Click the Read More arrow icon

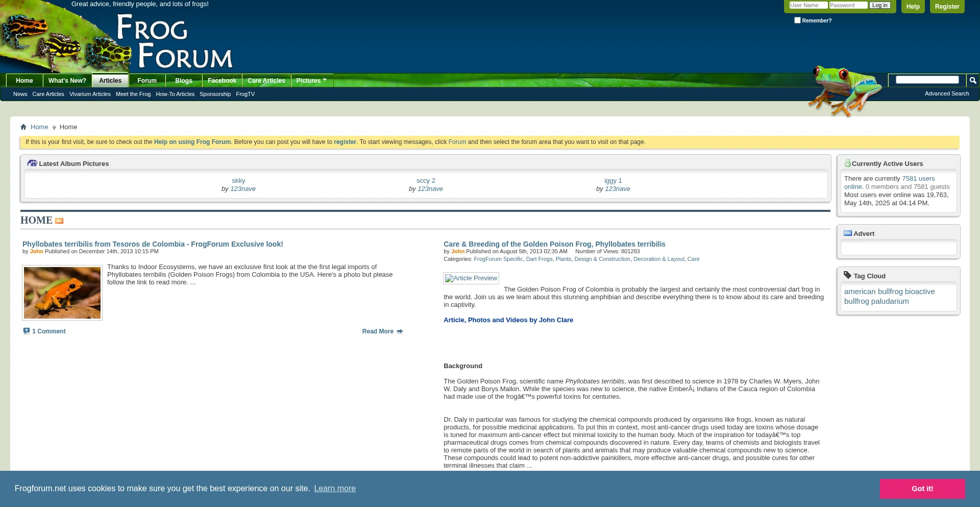click(x=400, y=331)
